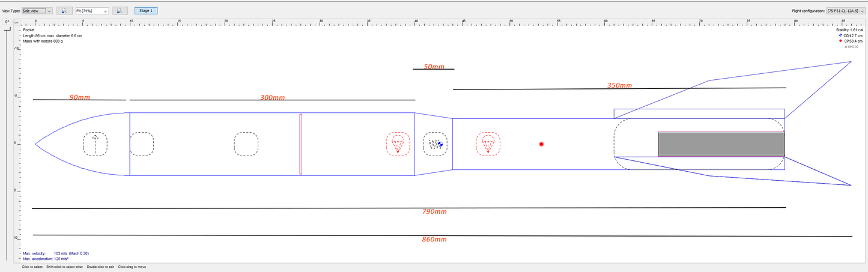Select the pink bulkhead ring in the body tube

coord(300,144)
